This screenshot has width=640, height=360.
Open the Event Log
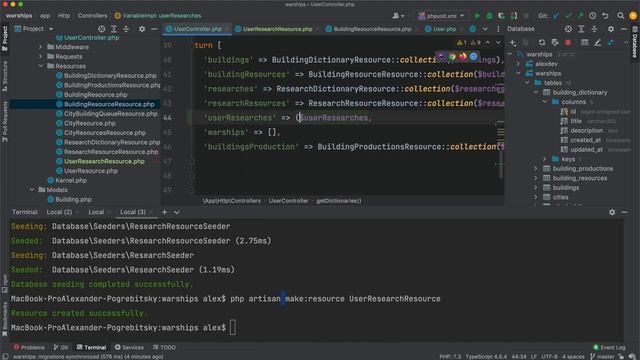tap(609, 347)
